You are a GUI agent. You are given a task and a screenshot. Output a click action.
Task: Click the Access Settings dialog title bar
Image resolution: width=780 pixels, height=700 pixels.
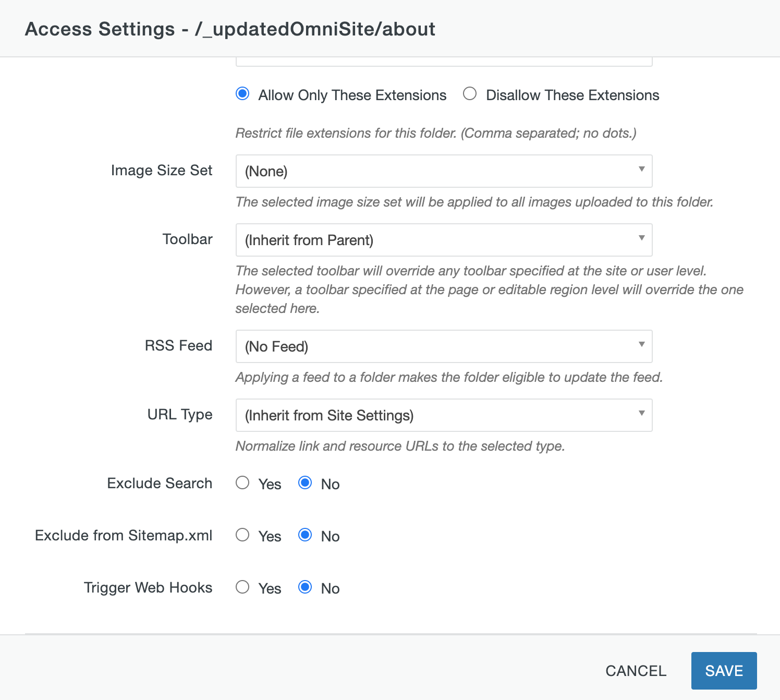[x=230, y=29]
